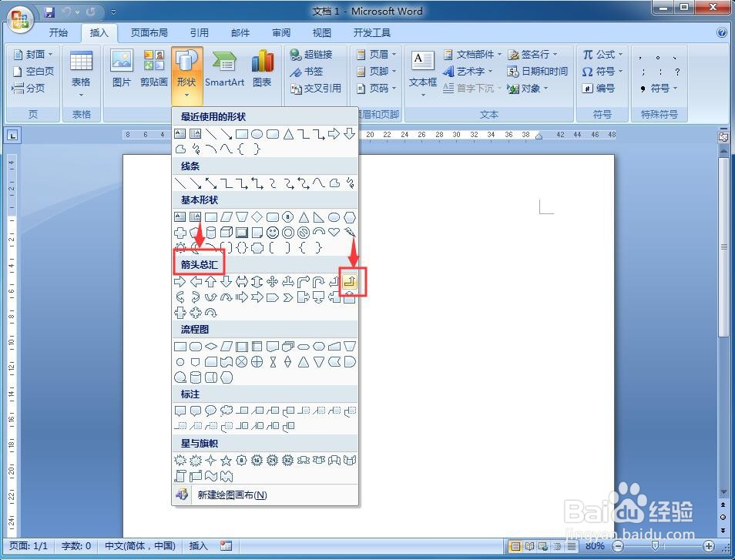Screen dimensions: 735x560
Task: Open the 引用 References tab
Action: point(200,33)
